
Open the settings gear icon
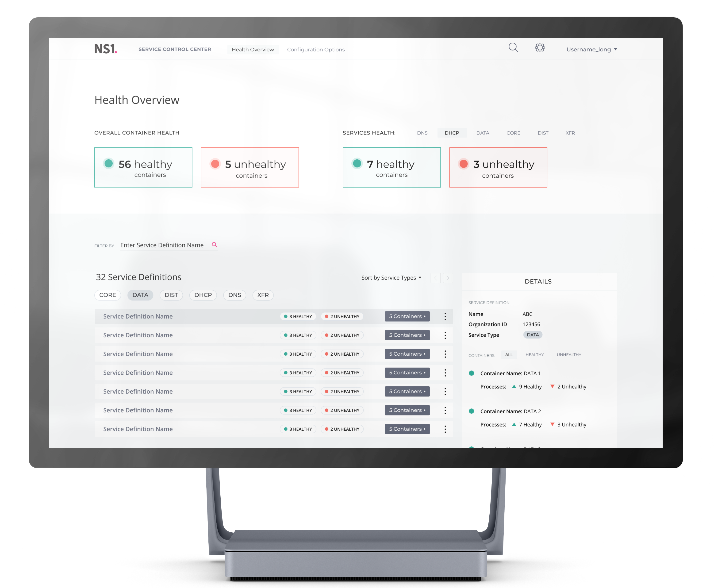(540, 48)
